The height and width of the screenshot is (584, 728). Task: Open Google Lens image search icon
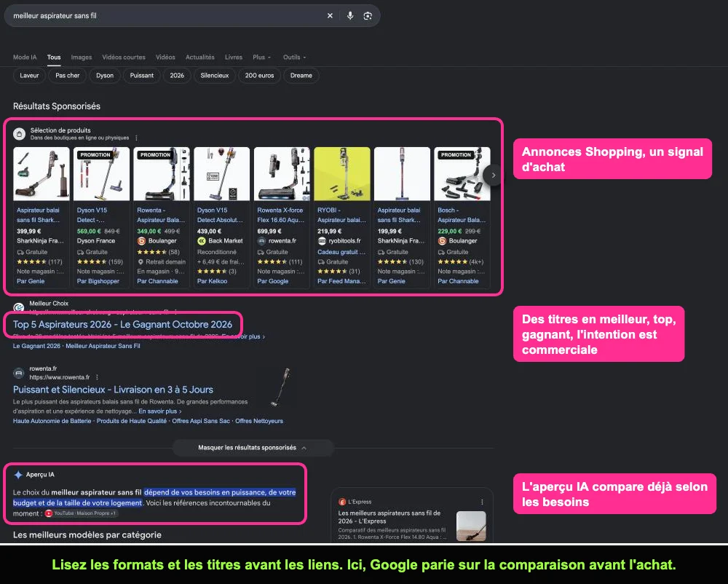coord(368,16)
